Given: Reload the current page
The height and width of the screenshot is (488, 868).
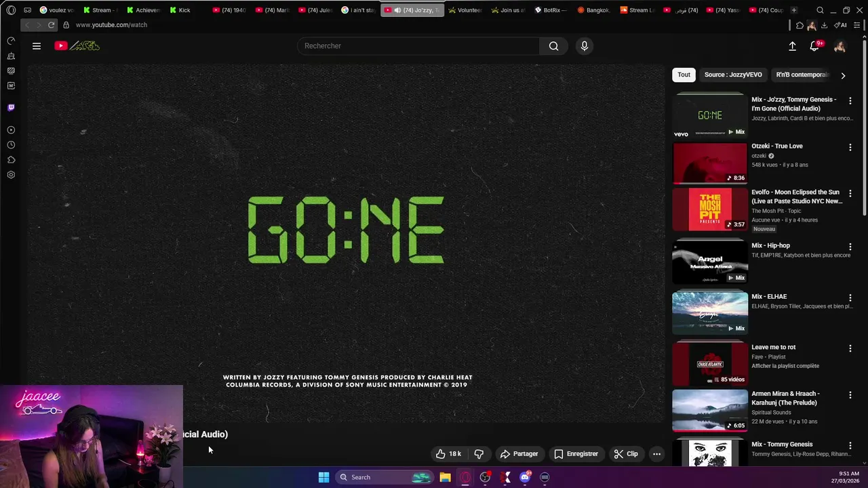Looking at the screenshot, I should [51, 25].
